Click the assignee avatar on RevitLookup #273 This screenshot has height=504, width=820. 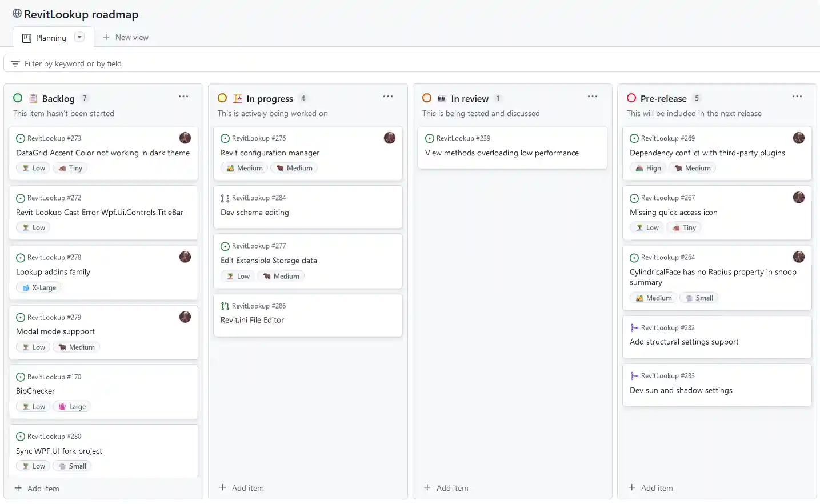click(x=185, y=137)
